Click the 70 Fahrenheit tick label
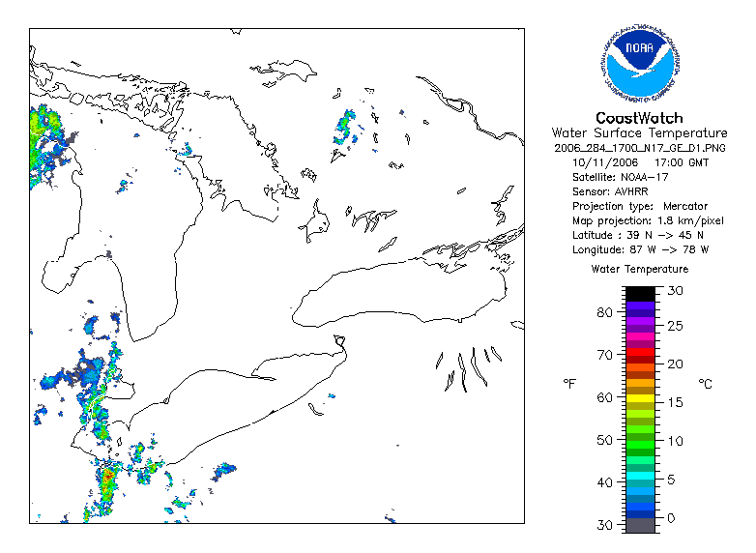Viewport: 756px width, 553px height. coord(604,356)
